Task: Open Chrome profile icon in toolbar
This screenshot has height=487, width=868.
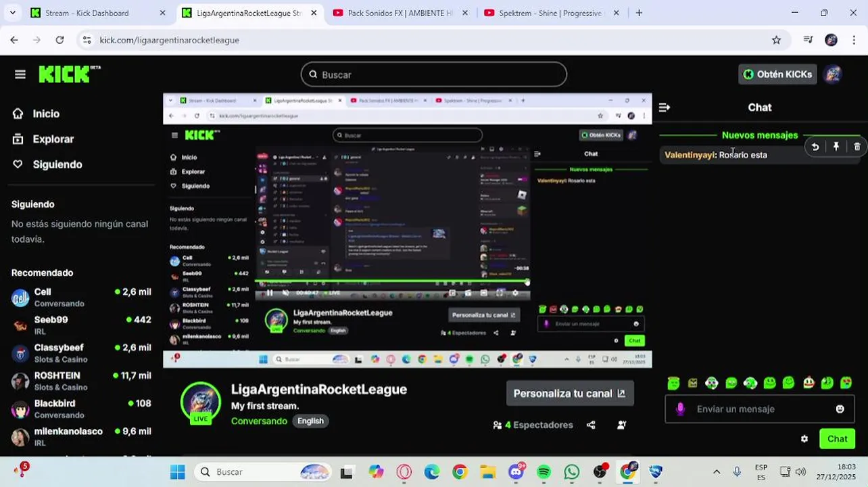Action: 831,40
